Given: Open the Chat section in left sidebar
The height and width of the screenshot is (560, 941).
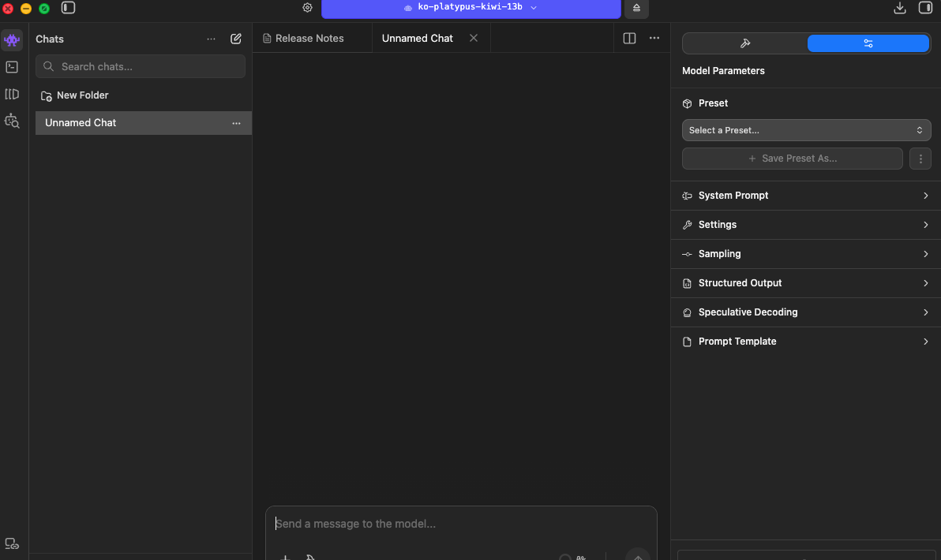Looking at the screenshot, I should [x=11, y=40].
